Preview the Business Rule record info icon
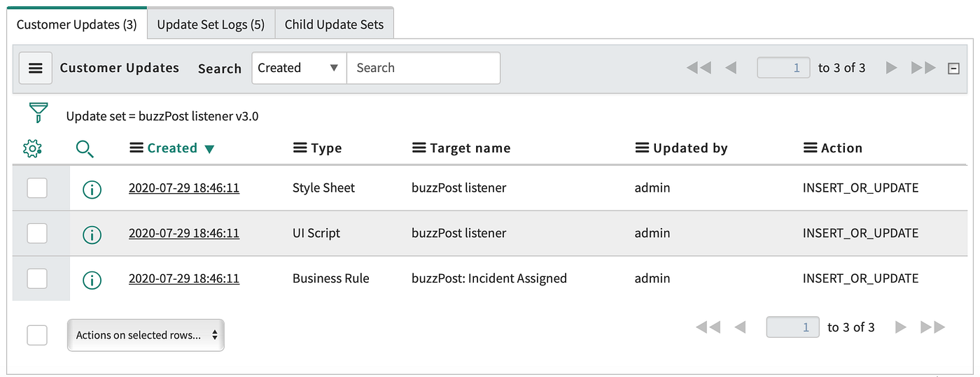Screen dimensions: 980x377 (x=92, y=280)
